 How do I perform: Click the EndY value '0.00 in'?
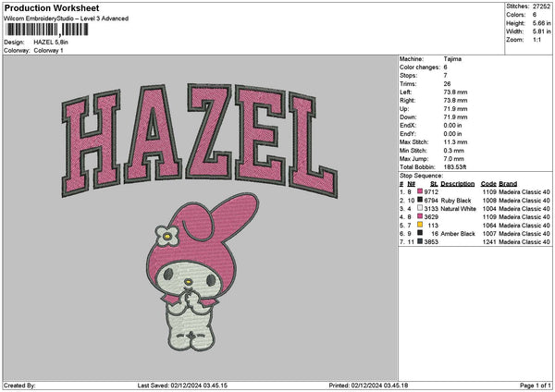(452, 134)
